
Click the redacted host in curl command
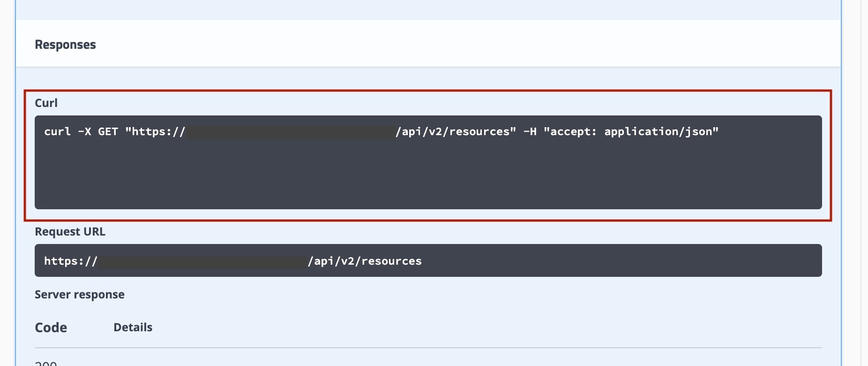(291, 132)
